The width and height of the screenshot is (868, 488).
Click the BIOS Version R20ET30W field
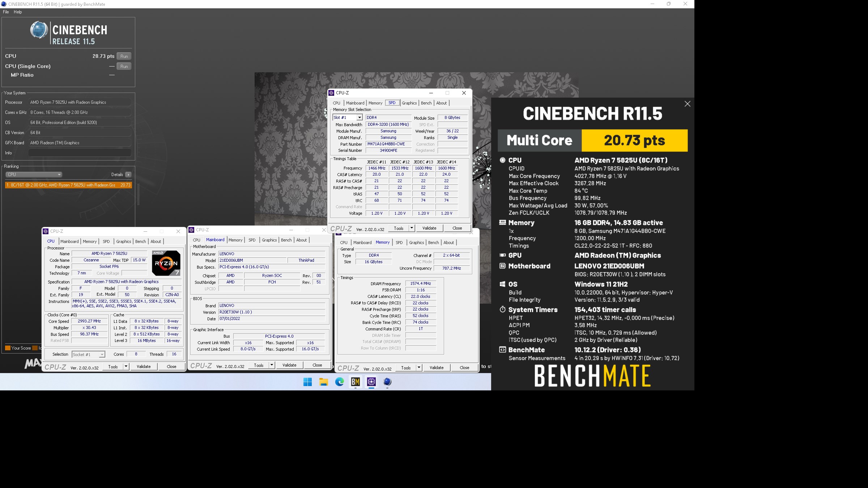point(272,312)
